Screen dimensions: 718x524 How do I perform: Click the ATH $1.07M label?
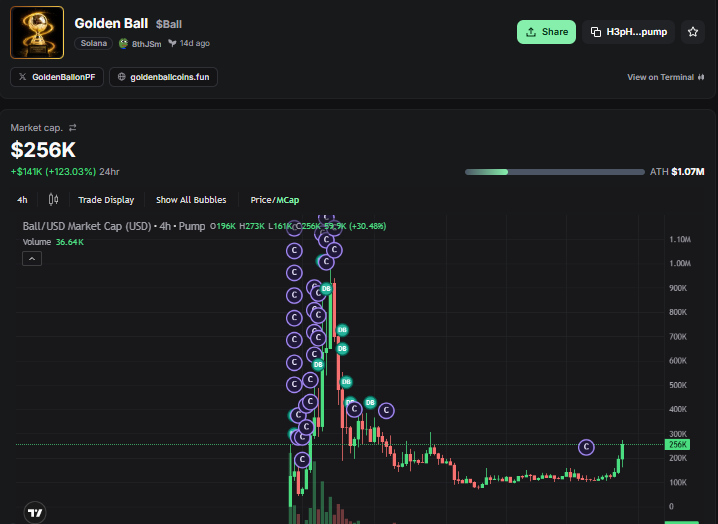coord(677,172)
